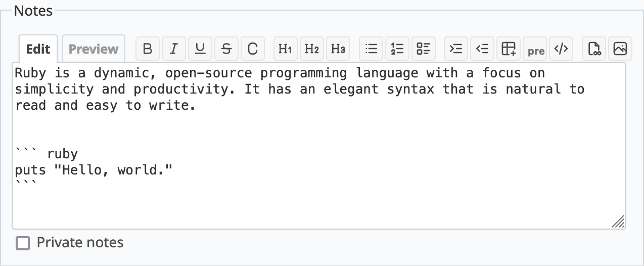Insert a highlighted code block
Screen dimensions: 644x266
(561, 49)
